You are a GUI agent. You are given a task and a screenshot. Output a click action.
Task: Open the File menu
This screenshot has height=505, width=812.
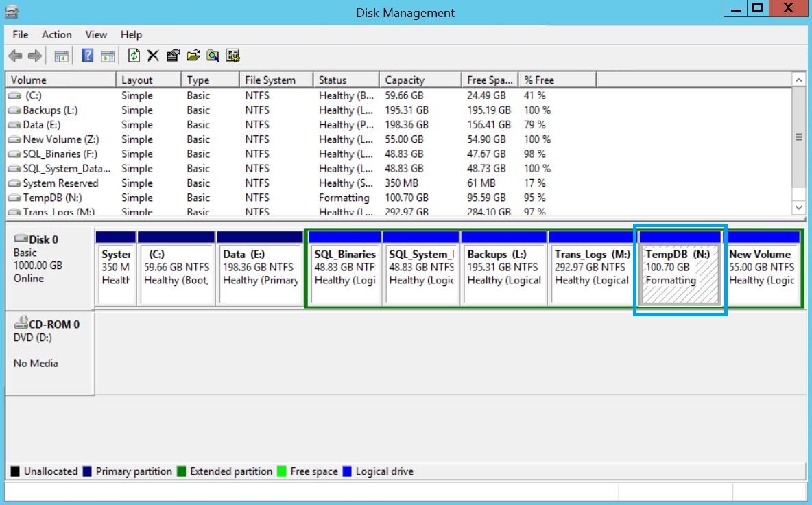tap(19, 34)
